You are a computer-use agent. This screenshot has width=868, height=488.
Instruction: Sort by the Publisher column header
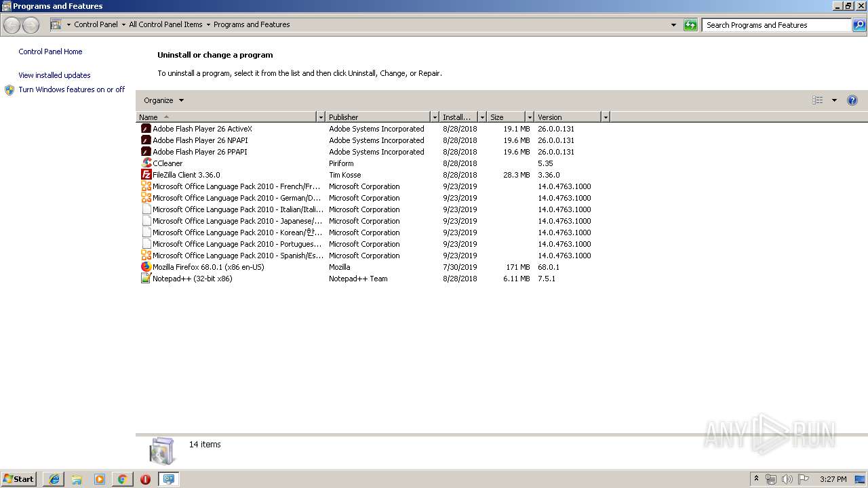click(x=378, y=117)
